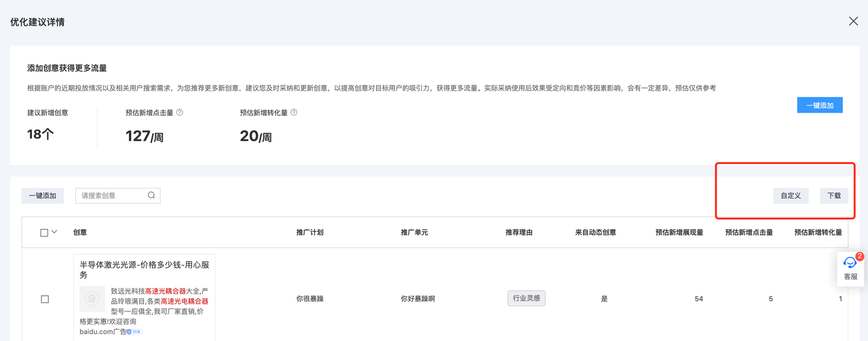Click help icon beside 预估新增点击量 summary
This screenshot has height=341, width=868.
click(180, 113)
